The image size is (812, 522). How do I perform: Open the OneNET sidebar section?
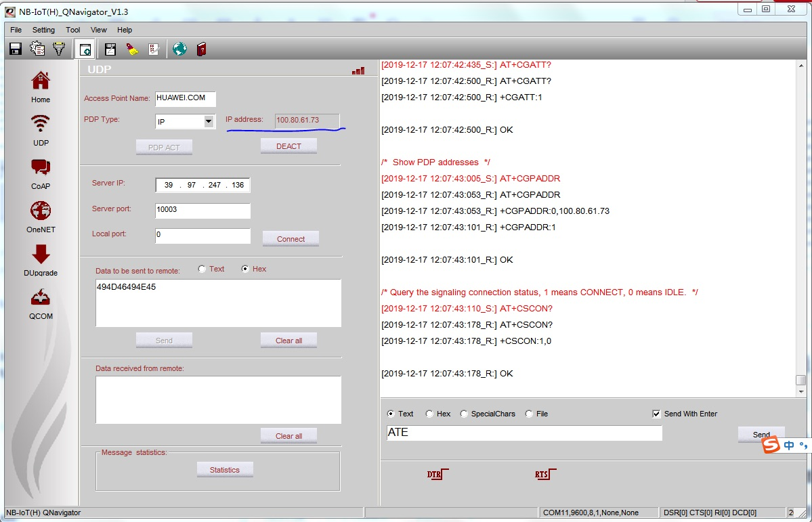41,217
